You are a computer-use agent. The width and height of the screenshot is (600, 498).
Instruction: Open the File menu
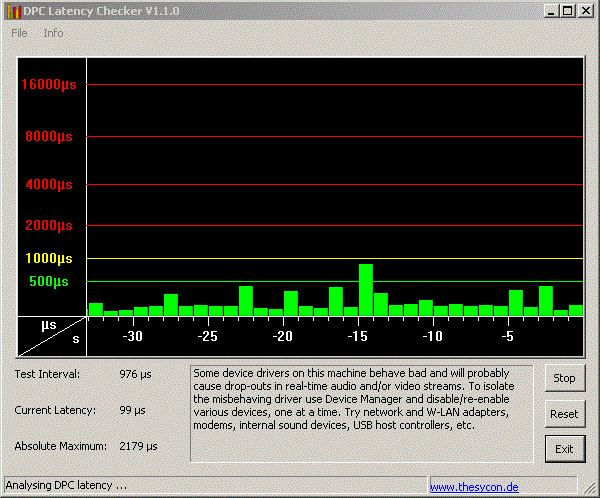[19, 33]
